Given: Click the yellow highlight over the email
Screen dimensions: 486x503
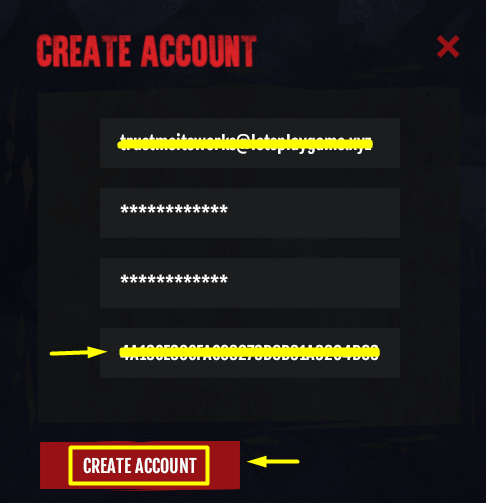Looking at the screenshot, I should (245, 144).
